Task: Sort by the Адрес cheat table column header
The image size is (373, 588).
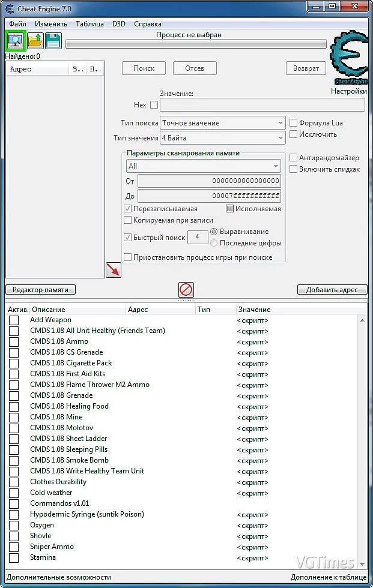Action: (x=160, y=310)
